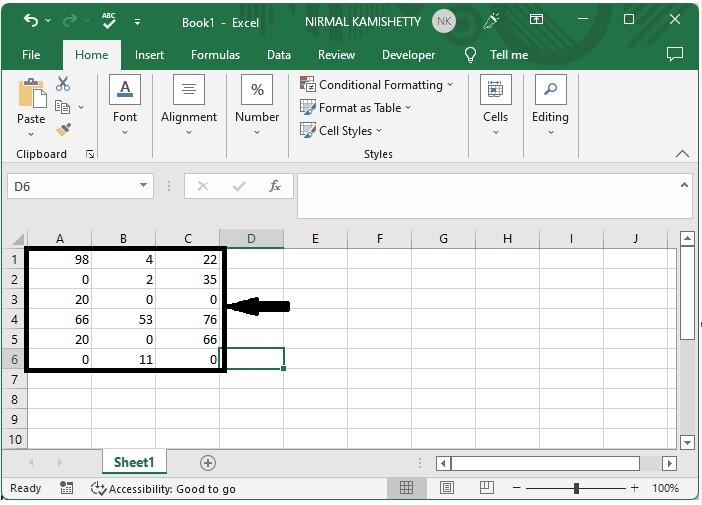The height and width of the screenshot is (505, 702).
Task: Click the macro recording status icon
Action: coord(66,488)
